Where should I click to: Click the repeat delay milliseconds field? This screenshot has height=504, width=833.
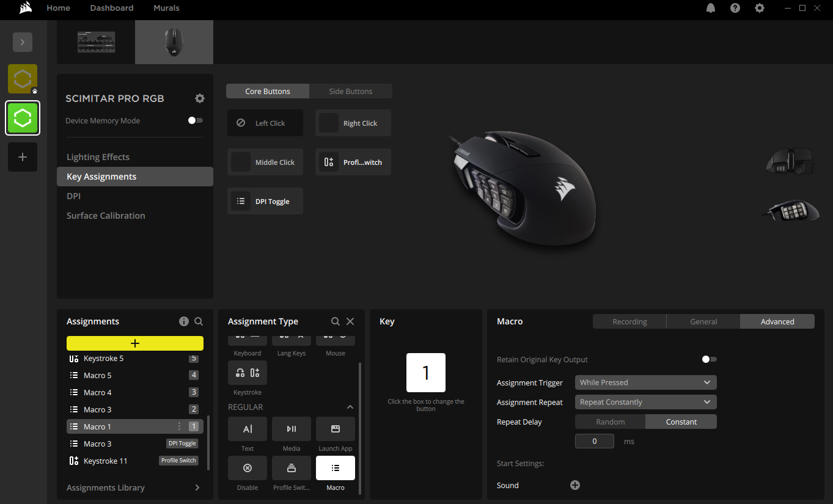595,441
